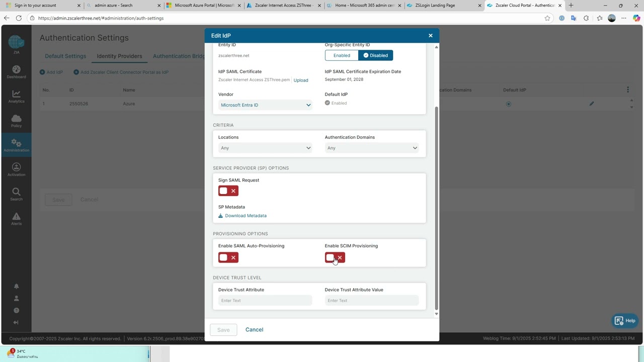Close the Edit IdP dialog

coord(430,36)
